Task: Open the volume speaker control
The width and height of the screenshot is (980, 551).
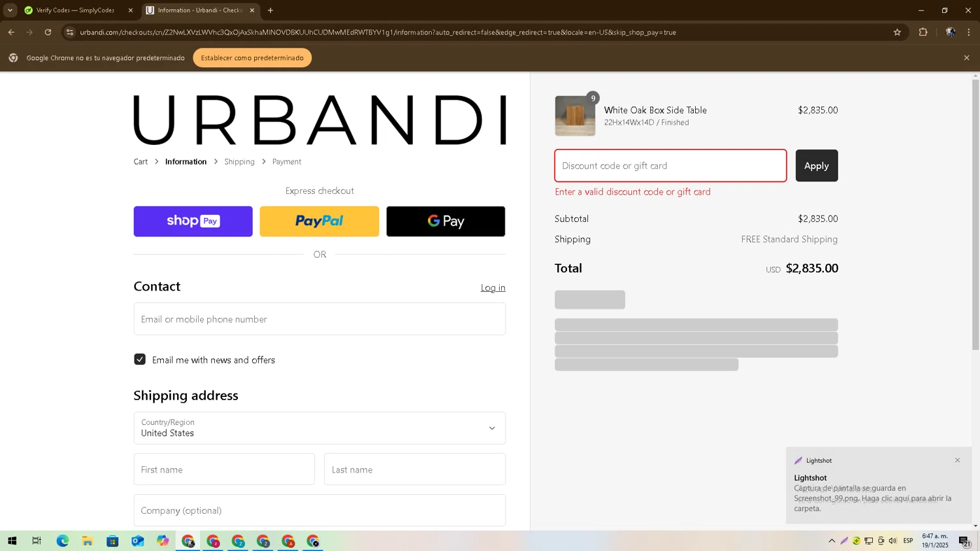Action: coord(893,541)
